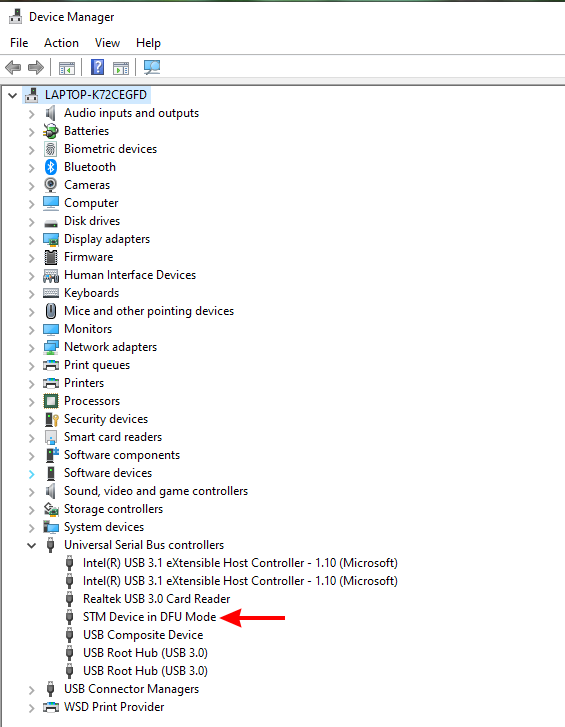Click the Biometric devices fingerprint icon
This screenshot has height=727, width=565.
(x=51, y=149)
